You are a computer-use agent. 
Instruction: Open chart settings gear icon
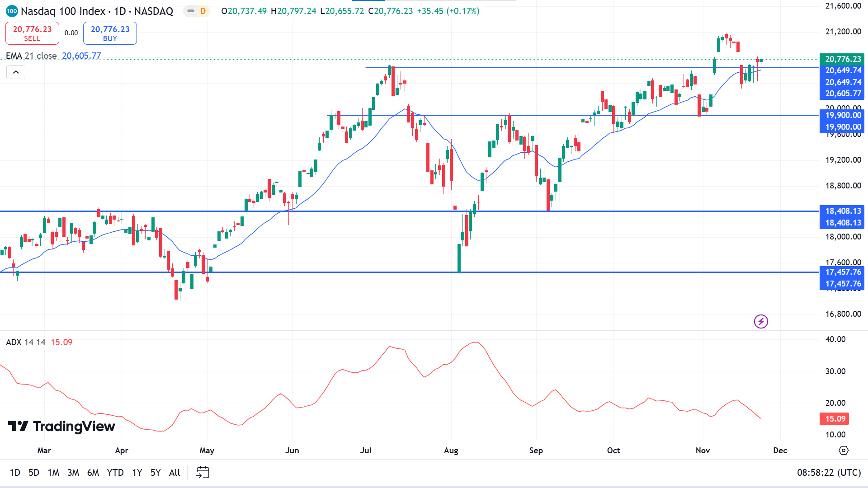pos(844,450)
